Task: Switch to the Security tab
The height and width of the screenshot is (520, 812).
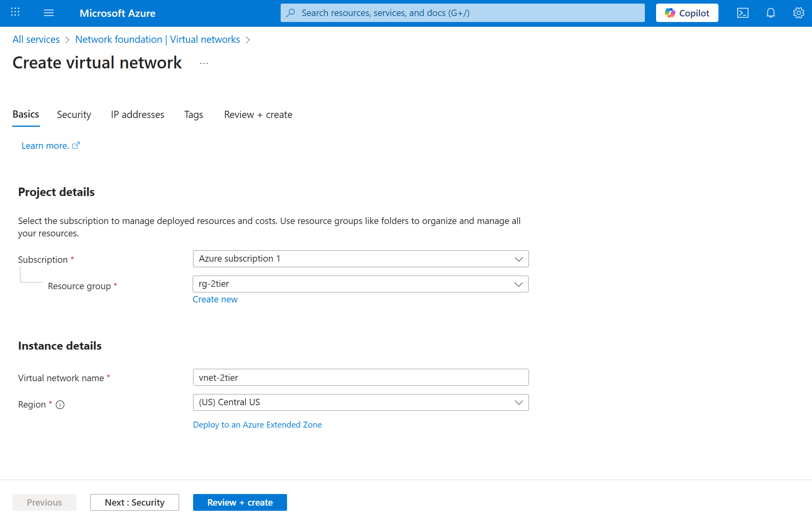Action: (x=74, y=115)
